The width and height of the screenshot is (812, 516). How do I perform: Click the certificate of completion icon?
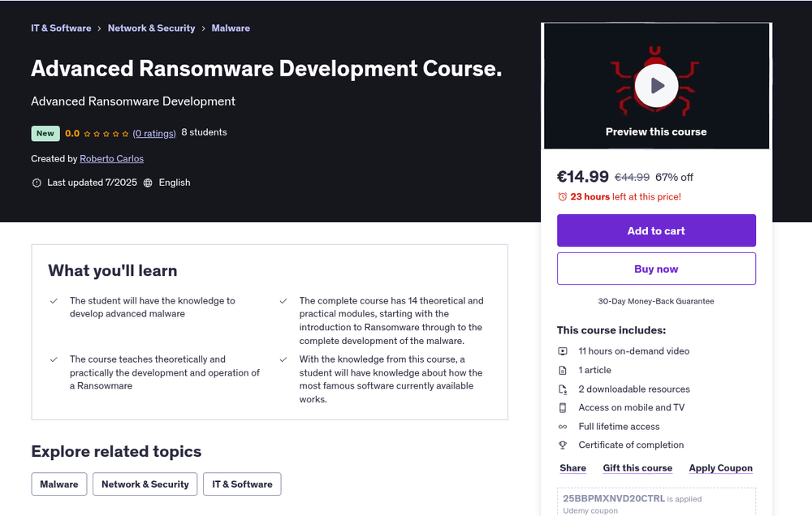pos(562,445)
